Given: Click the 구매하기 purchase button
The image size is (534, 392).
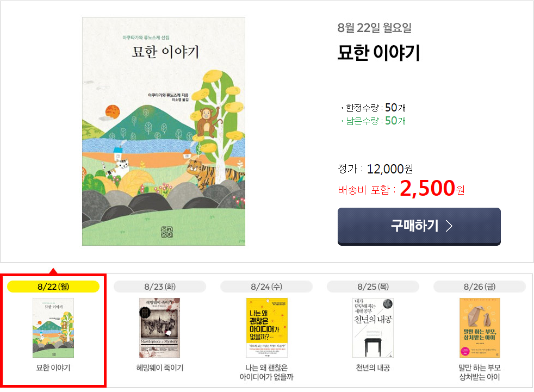Looking at the screenshot, I should [x=419, y=226].
